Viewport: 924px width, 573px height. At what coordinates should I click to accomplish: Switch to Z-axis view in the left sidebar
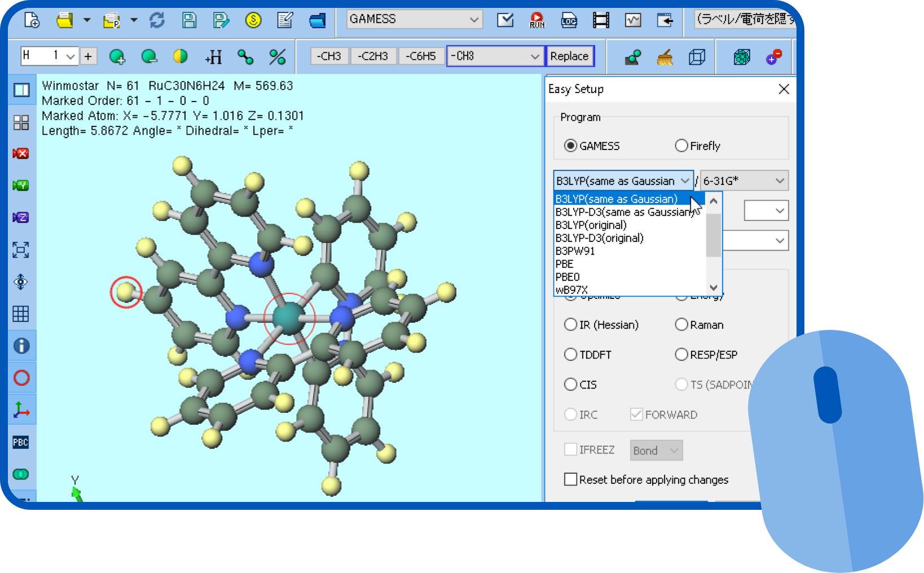tap(21, 217)
